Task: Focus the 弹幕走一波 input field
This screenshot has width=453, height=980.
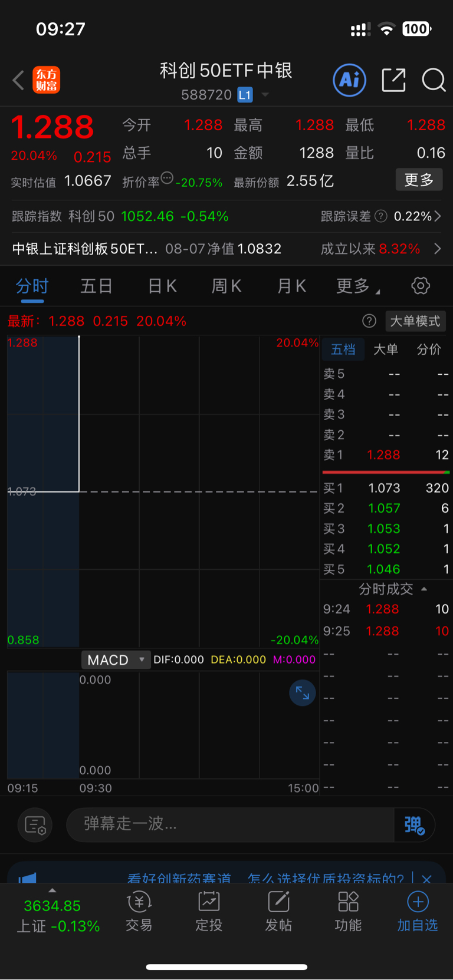Action: [x=230, y=824]
